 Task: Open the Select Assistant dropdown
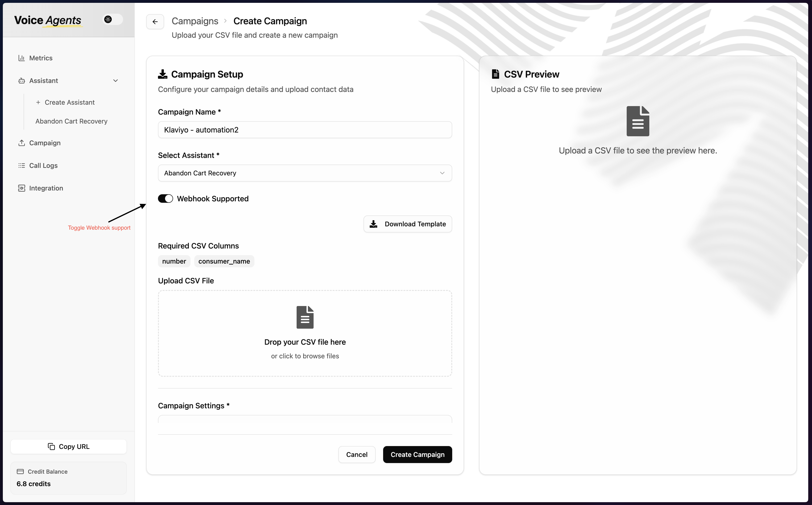[305, 173]
